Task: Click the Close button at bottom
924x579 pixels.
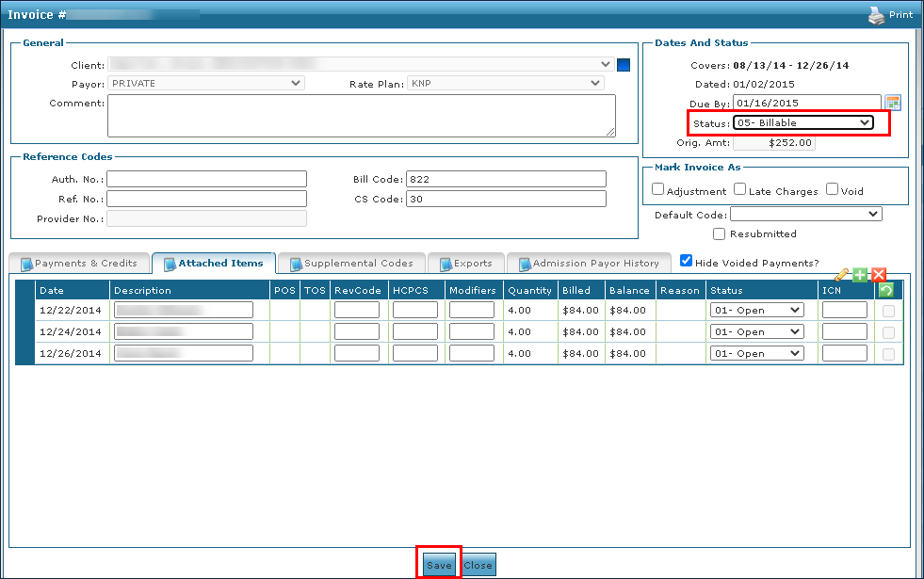Action: point(478,565)
